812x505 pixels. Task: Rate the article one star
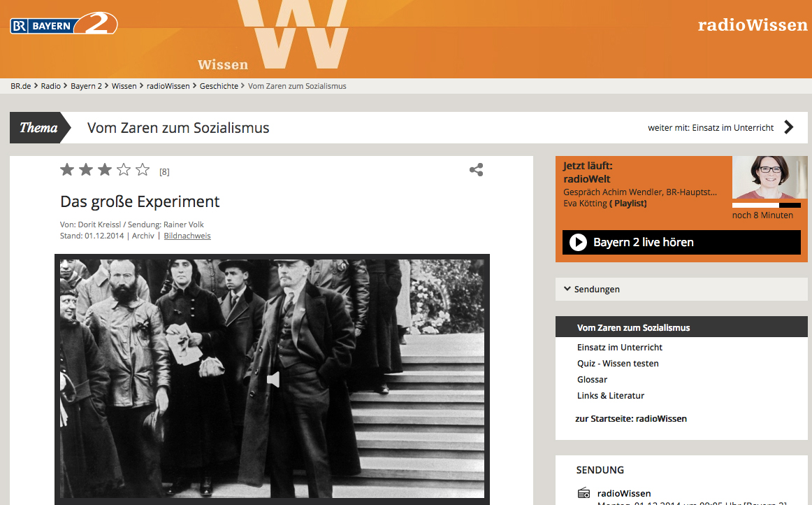pos(67,169)
